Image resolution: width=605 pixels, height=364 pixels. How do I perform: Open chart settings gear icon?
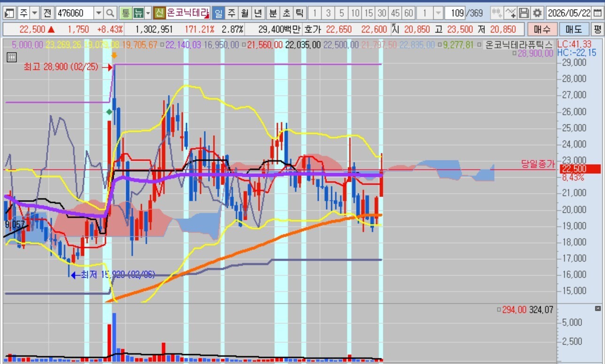coord(537,13)
